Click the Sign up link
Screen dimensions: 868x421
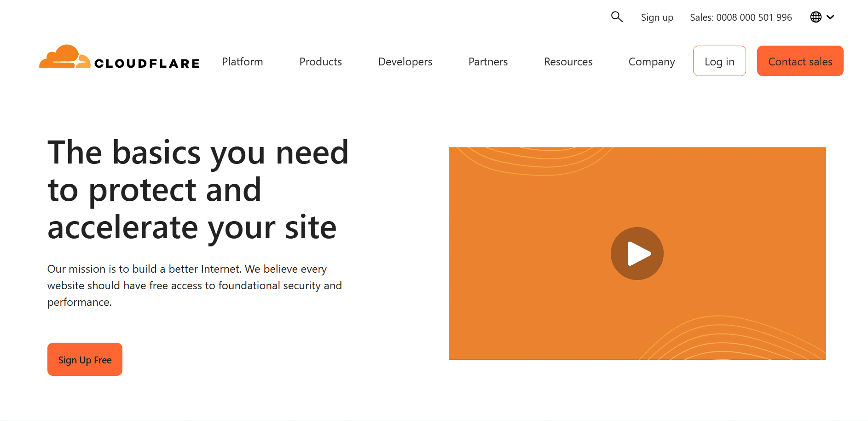tap(657, 17)
